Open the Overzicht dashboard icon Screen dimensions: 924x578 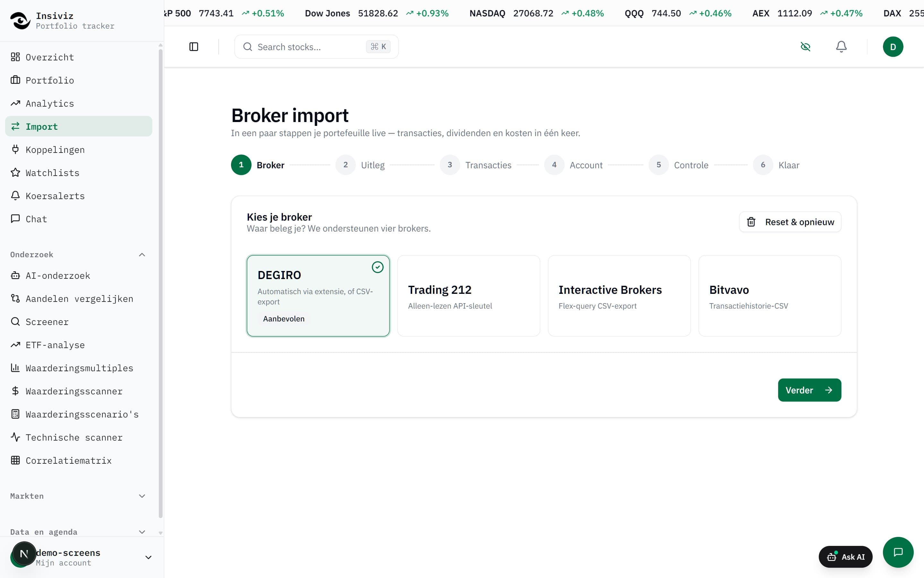(x=15, y=57)
